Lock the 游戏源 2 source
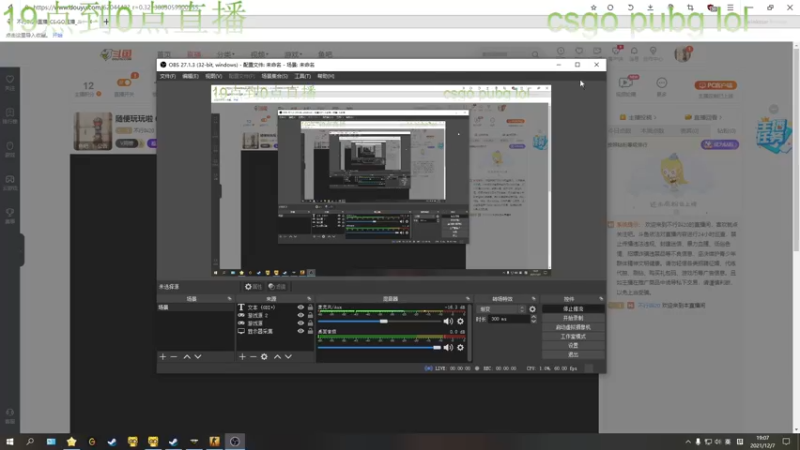 click(x=310, y=315)
